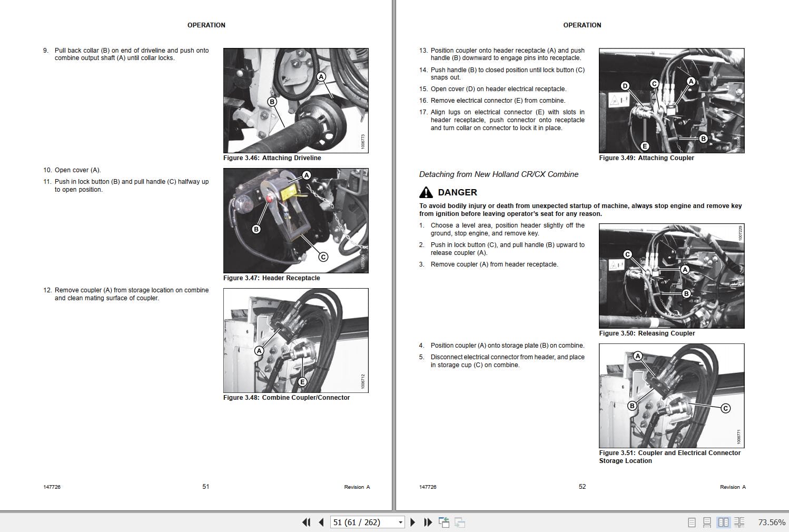Click caption 'Figure 3.46: Attaching Driveline'
The width and height of the screenshot is (789, 532).
pyautogui.click(x=272, y=158)
